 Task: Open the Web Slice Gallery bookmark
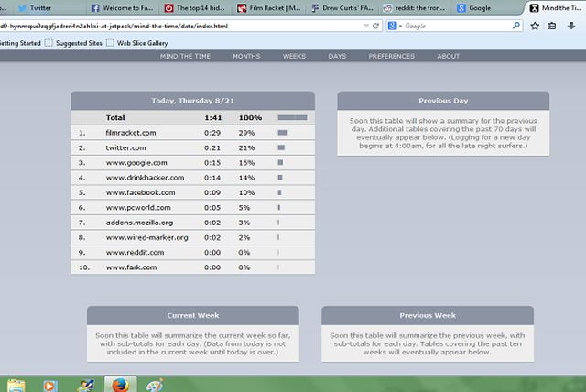pos(137,43)
